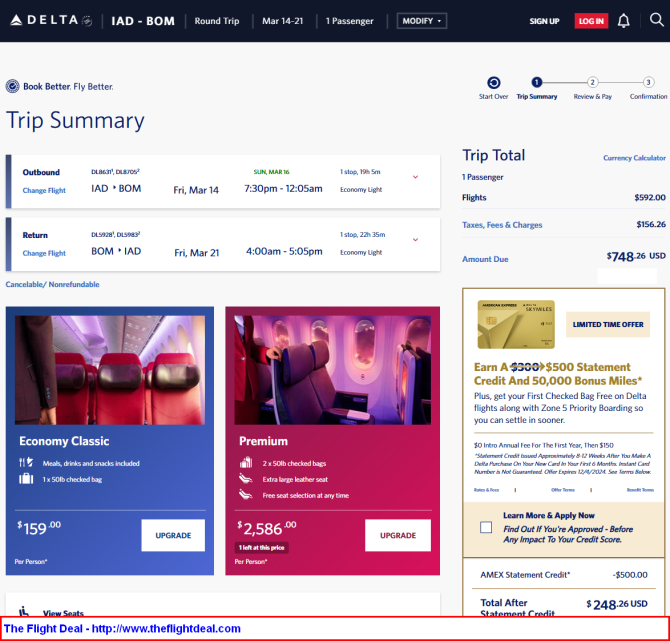Click the Premium cabin photo
Viewport: 670px width, 641px height.
click(x=332, y=370)
